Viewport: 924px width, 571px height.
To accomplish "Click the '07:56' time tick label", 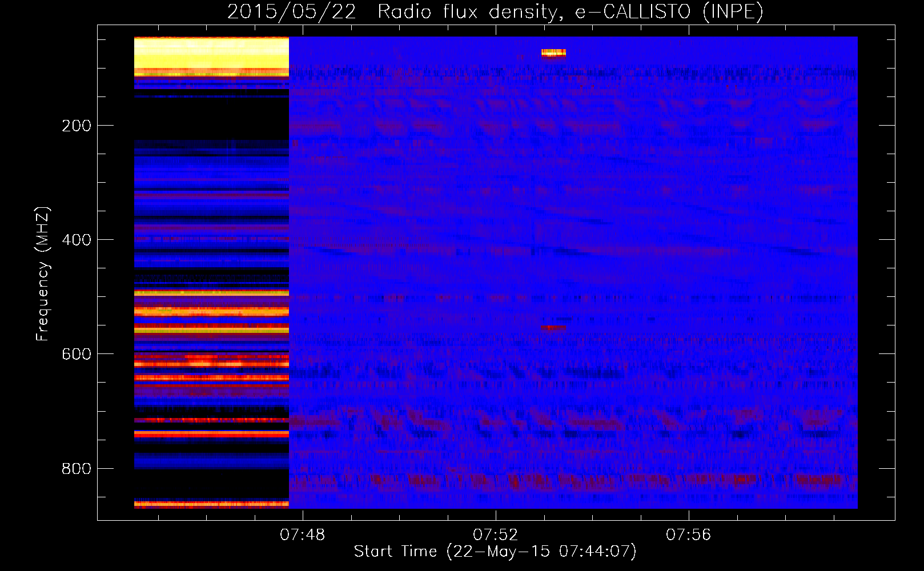I will point(688,534).
